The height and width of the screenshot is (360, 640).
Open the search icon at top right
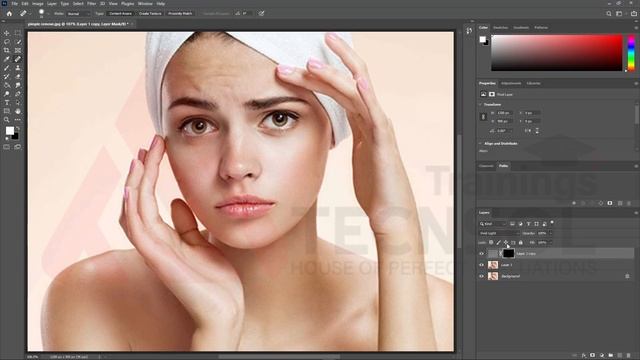click(609, 13)
